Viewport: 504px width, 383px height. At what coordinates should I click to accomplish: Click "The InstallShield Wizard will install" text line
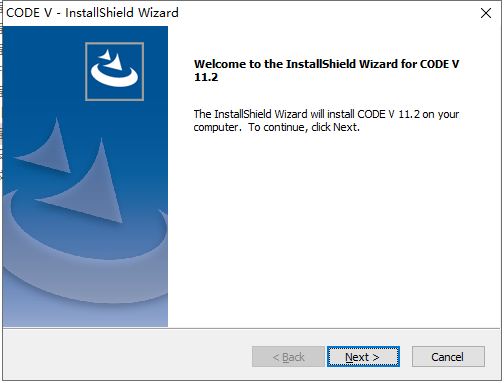point(274,114)
